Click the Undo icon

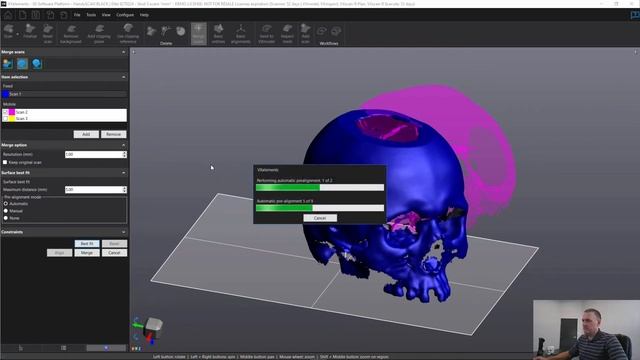pyautogui.click(x=50, y=15)
